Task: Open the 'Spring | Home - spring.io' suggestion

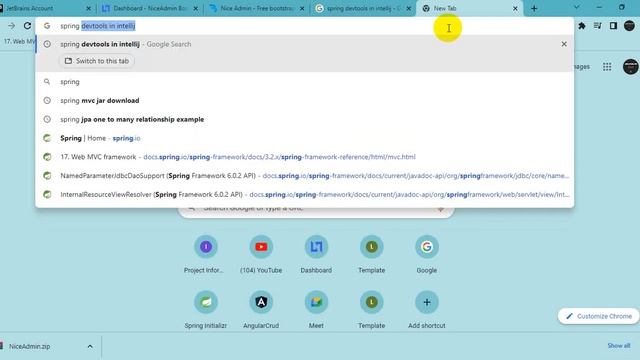Action: [x=304, y=138]
